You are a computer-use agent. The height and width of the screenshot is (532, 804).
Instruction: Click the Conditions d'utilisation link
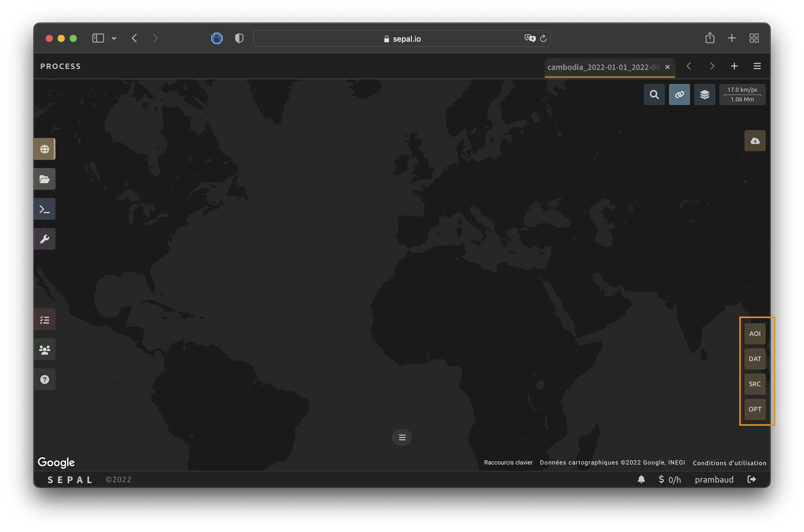click(x=729, y=463)
